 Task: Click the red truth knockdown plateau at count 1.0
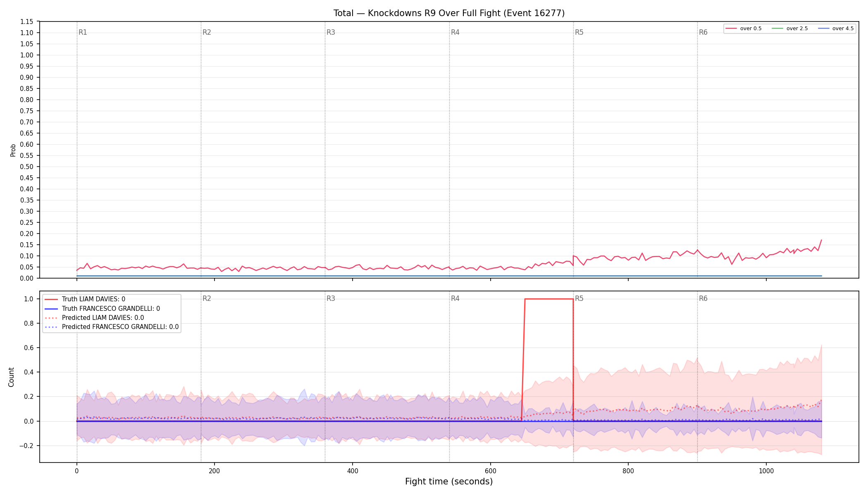tap(549, 299)
